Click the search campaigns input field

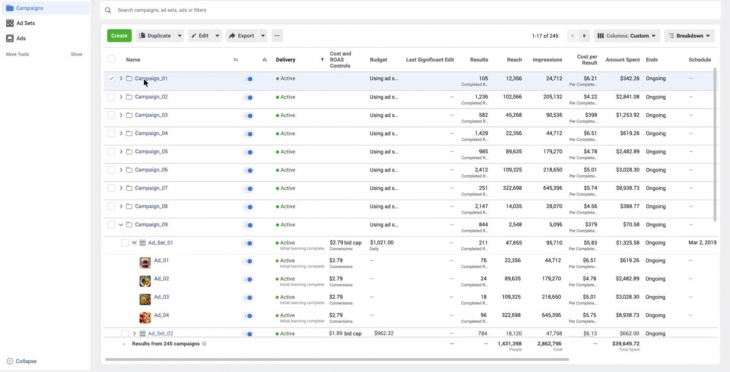(x=410, y=10)
